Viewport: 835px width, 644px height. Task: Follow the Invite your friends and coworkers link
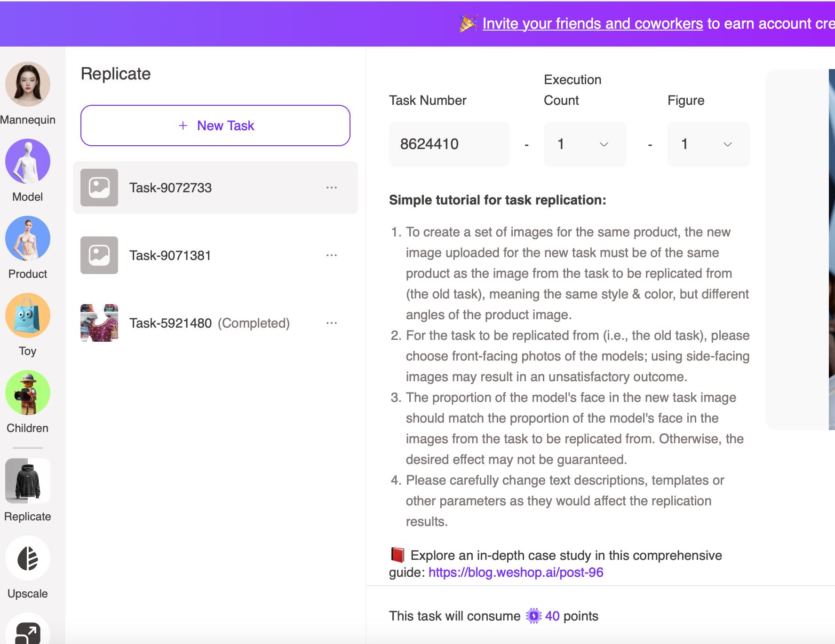pyautogui.click(x=592, y=24)
